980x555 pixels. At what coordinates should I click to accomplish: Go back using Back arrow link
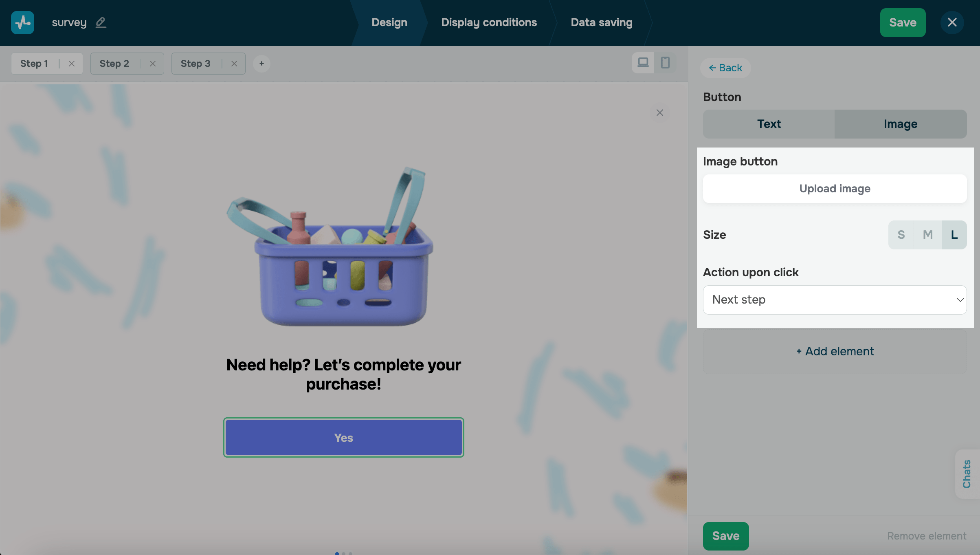point(725,68)
